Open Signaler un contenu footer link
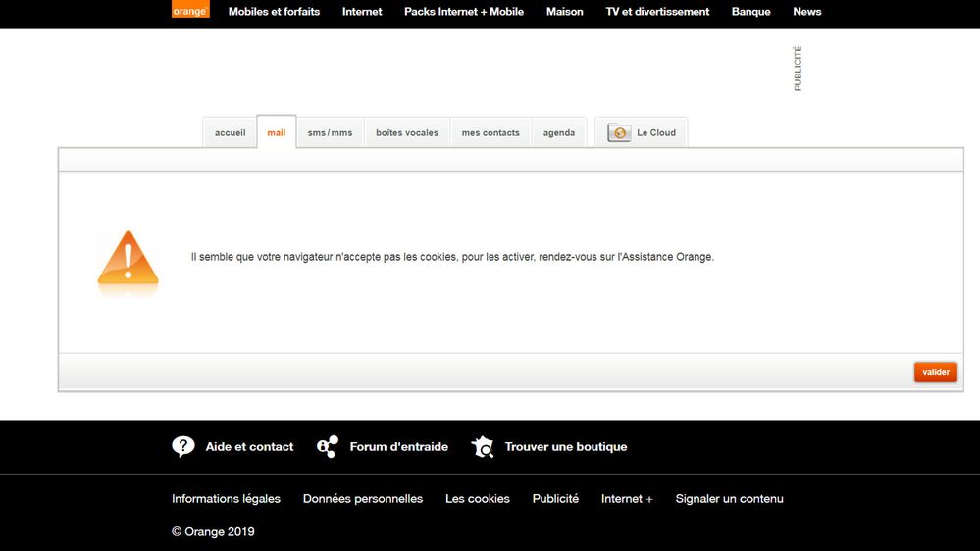The width and height of the screenshot is (980, 551). pos(730,498)
